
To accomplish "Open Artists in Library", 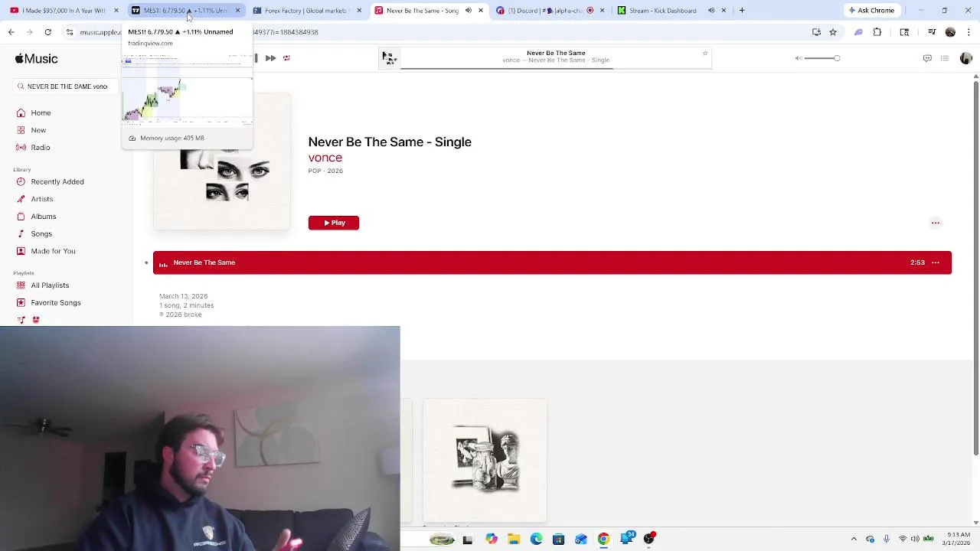I will coord(42,199).
